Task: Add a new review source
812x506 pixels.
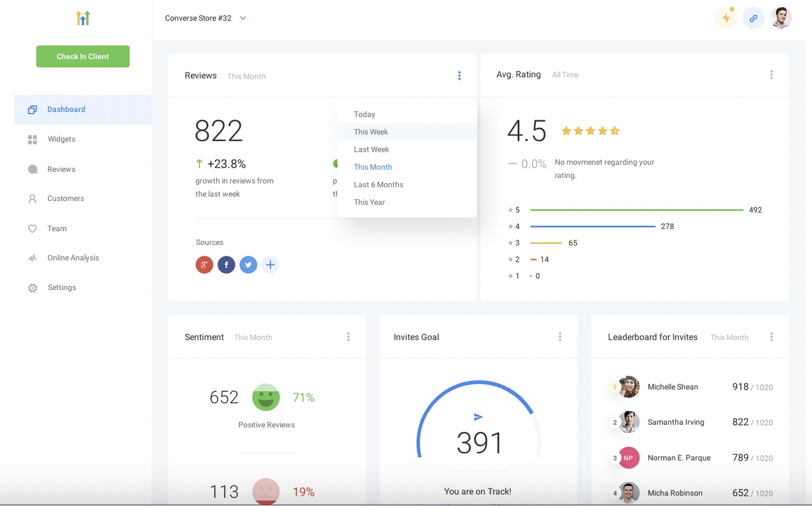Action: pos(270,264)
